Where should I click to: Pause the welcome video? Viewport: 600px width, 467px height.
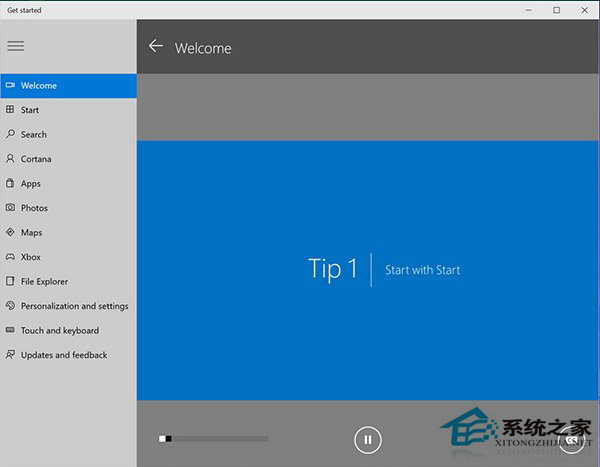pos(368,440)
